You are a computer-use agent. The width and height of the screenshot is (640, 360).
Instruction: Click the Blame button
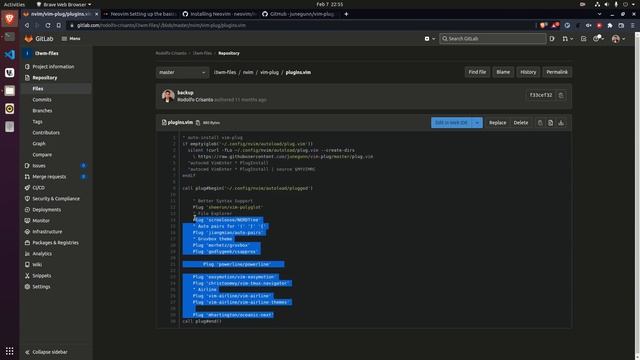tap(503, 72)
